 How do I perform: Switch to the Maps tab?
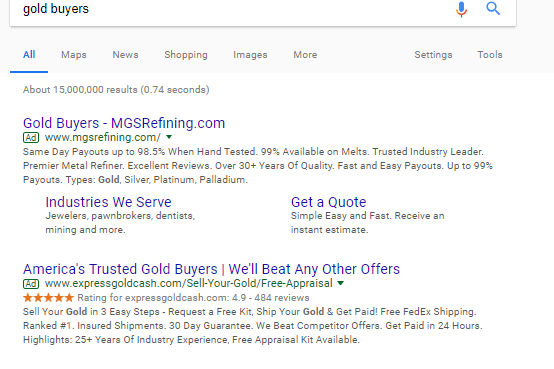(74, 55)
